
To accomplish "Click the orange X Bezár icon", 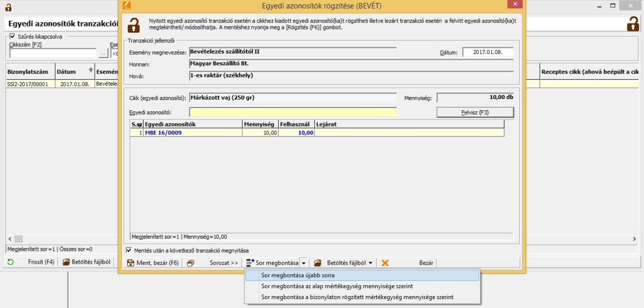I will 385,263.
